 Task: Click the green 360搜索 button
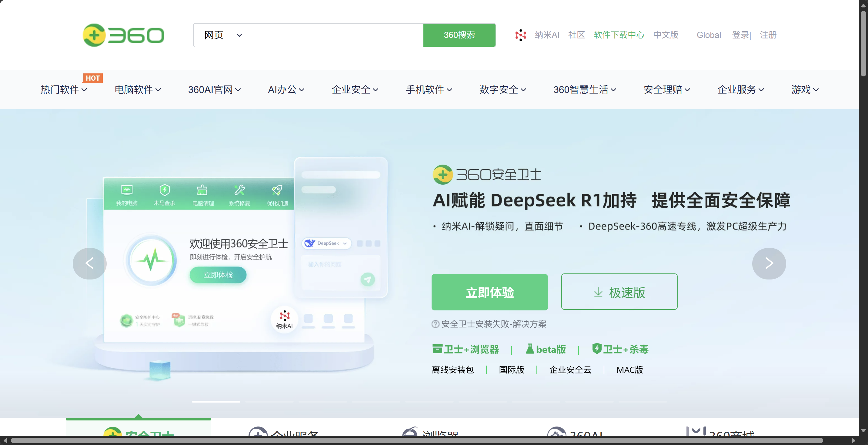point(459,35)
